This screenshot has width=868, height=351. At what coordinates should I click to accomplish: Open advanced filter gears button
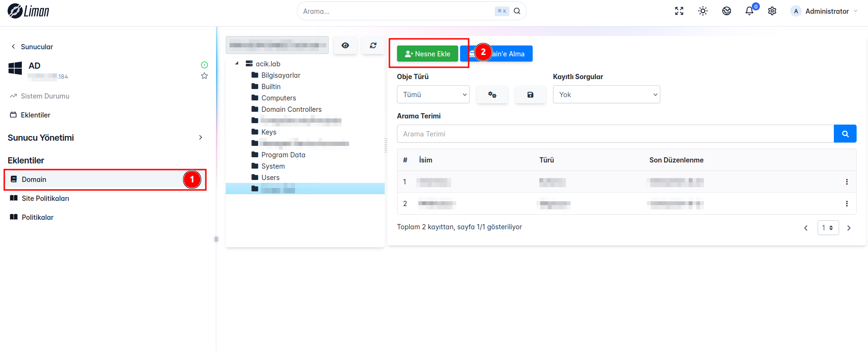492,94
